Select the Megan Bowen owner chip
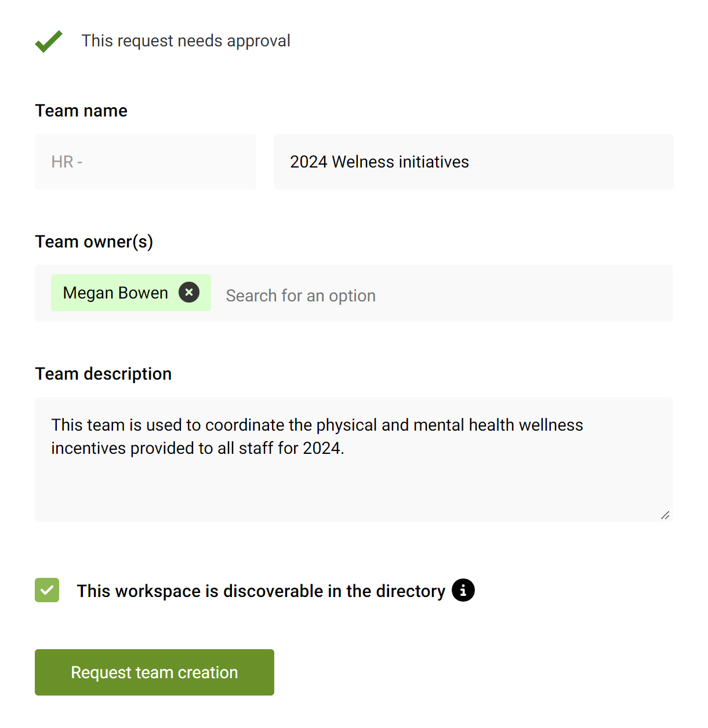Viewport: 708px width, 728px height. coord(115,292)
